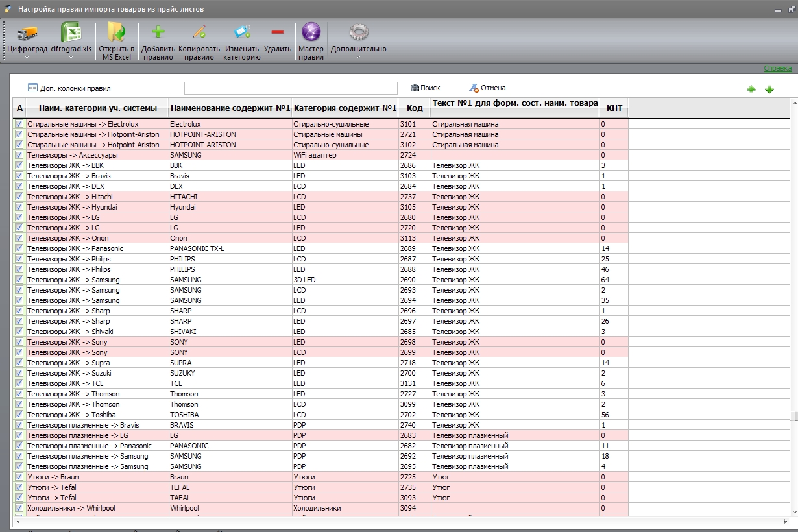798x532 pixels.
Task: Select cell HOTPOINT-ARISTON with code 2721
Action: click(x=230, y=134)
